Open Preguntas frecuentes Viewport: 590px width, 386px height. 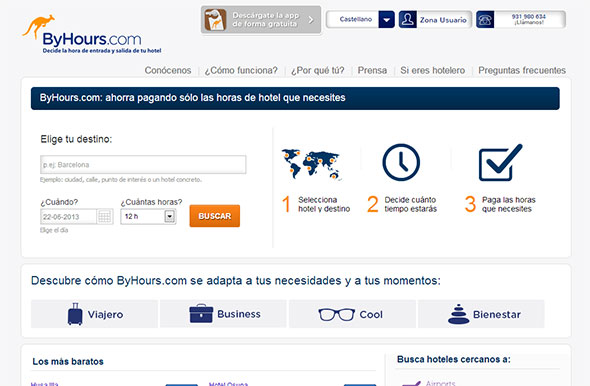[x=522, y=70]
